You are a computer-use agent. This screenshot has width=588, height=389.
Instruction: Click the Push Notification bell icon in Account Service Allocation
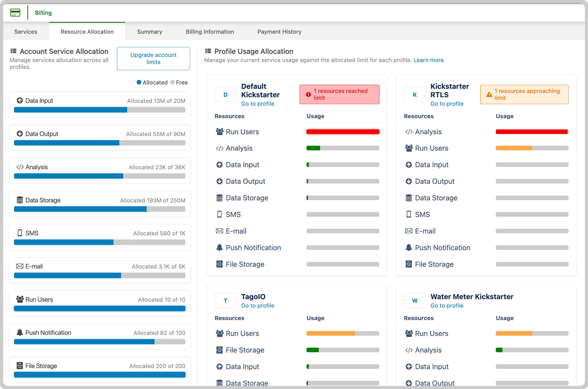click(x=20, y=332)
